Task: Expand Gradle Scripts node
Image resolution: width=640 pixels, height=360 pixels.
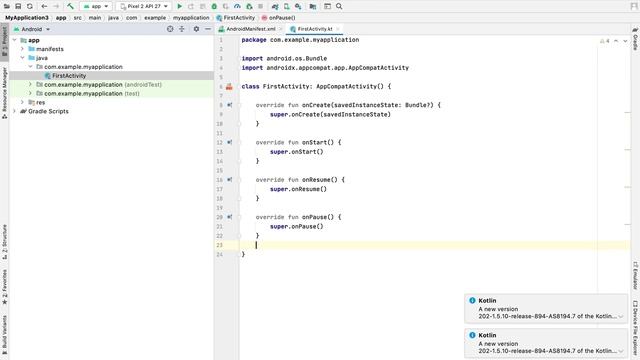Action: pyautogui.click(x=15, y=111)
